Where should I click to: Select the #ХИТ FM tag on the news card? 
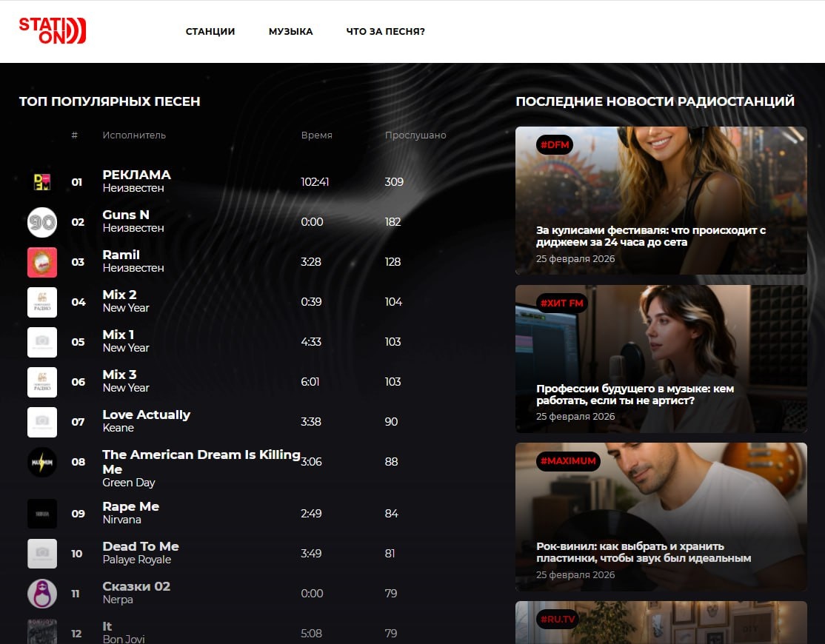tap(562, 303)
